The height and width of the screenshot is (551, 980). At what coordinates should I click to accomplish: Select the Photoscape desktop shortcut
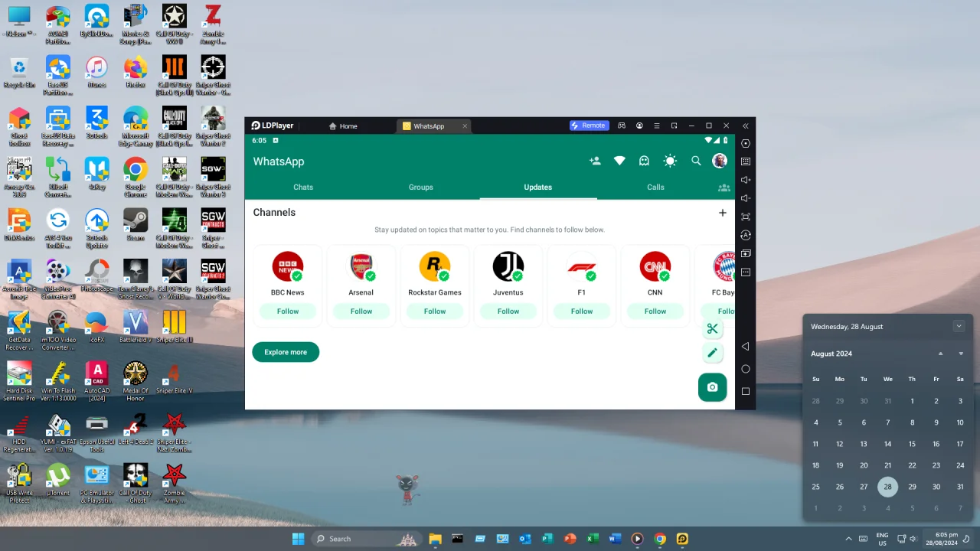[x=96, y=275]
